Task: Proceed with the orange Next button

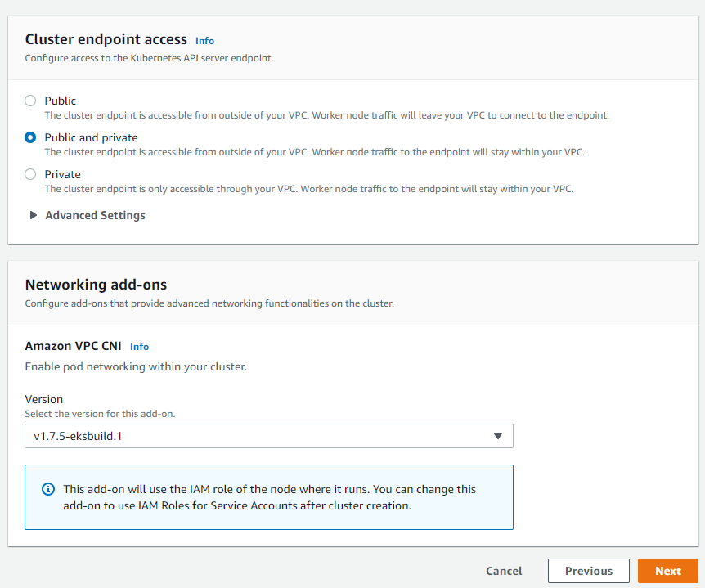Action: [x=668, y=571]
